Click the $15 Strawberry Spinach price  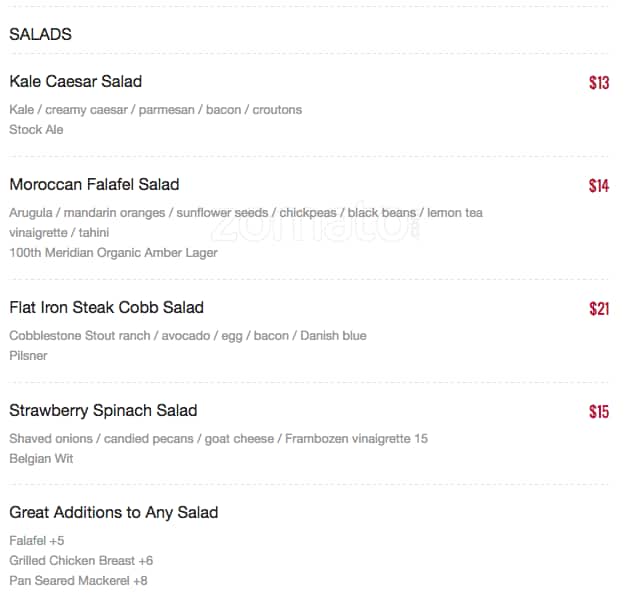[598, 412]
